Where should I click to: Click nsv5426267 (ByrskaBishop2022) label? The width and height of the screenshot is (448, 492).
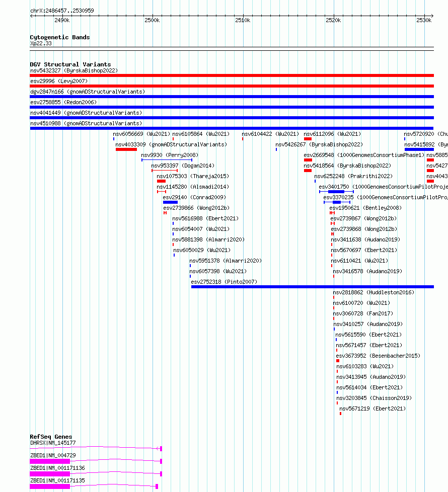pos(319,145)
